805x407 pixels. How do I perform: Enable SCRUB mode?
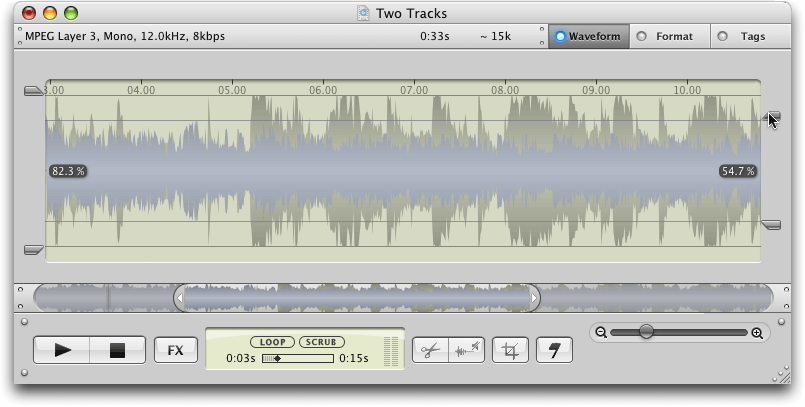tap(321, 342)
